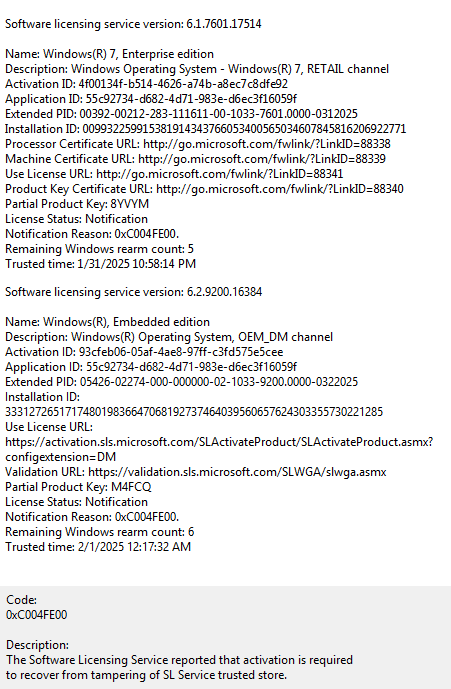The height and width of the screenshot is (689, 451).
Task: Click the version text 6.1.7601.17514
Action: [x=224, y=24]
